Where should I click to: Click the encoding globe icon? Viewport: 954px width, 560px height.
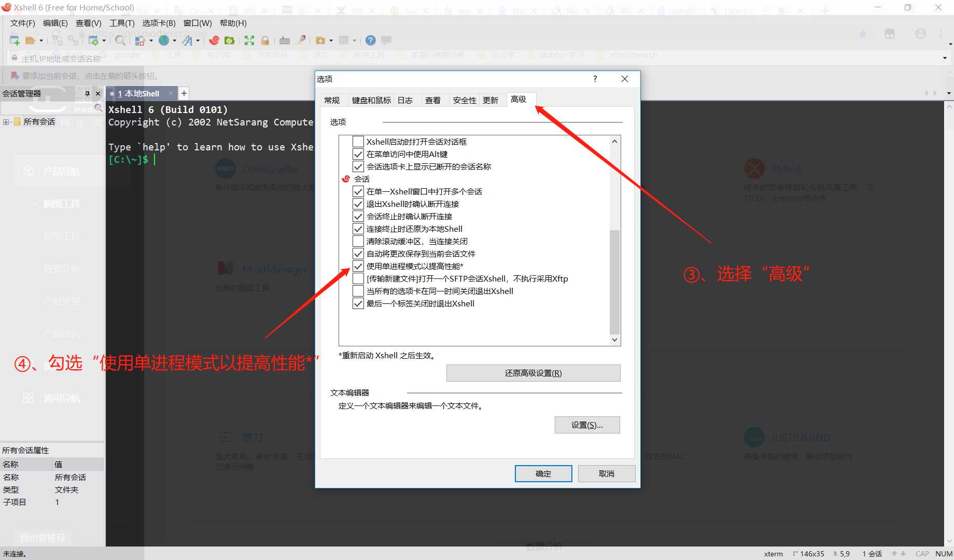[x=164, y=40]
